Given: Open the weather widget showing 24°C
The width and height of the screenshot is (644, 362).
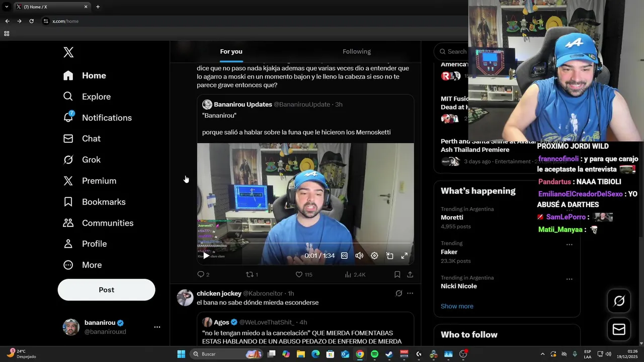Looking at the screenshot, I should click(x=21, y=353).
